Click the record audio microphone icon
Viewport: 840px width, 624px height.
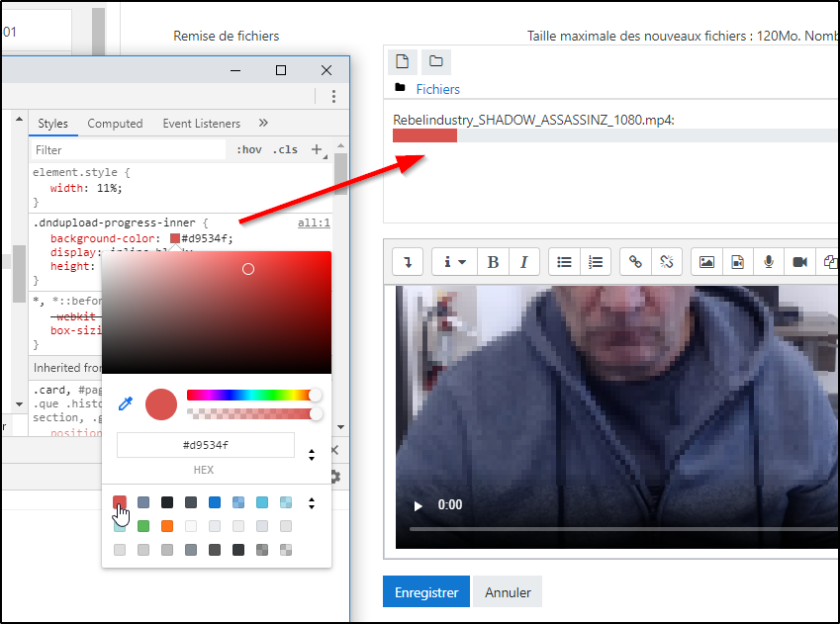768,262
